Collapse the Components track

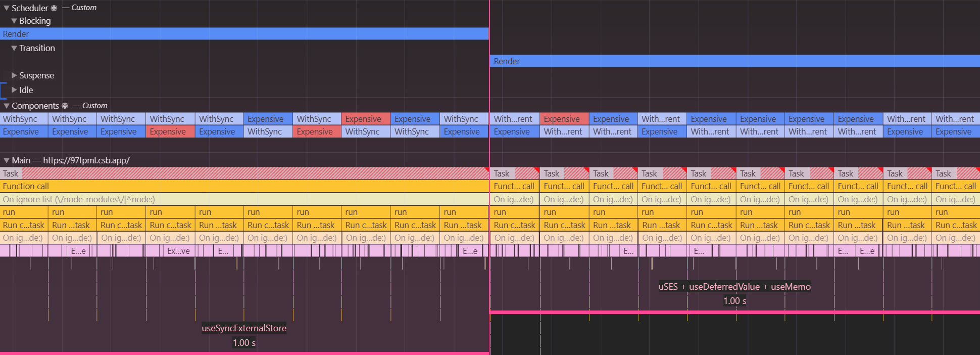click(7, 106)
